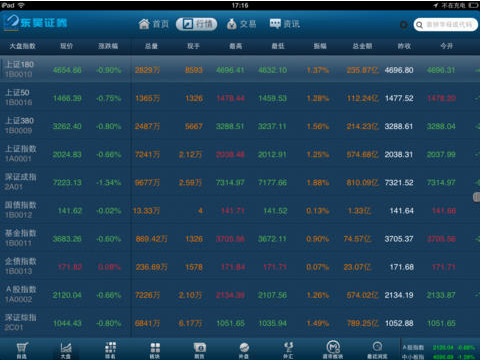Image resolution: width=480 pixels, height=360 pixels.
Task: Sort by 大盘指数 column header
Action: tap(22, 46)
